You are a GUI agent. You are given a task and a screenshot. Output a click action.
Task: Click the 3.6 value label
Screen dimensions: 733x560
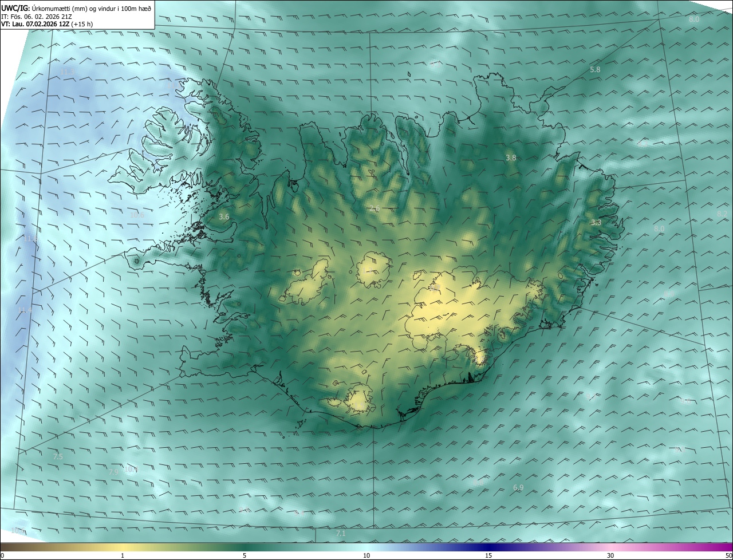tap(224, 216)
